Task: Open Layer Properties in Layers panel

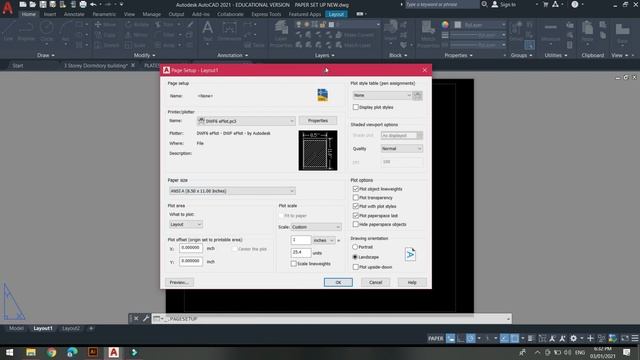Action: tap(281, 34)
